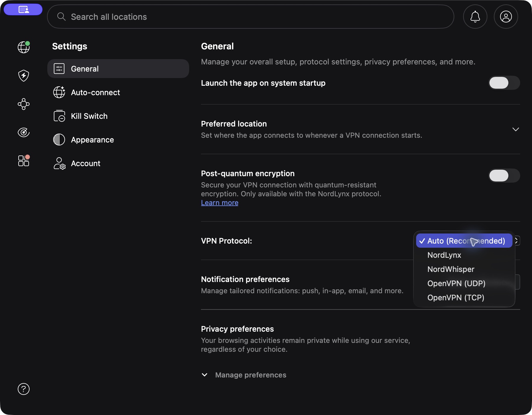Click the purple device badge icon
Image resolution: width=532 pixels, height=415 pixels.
click(x=23, y=9)
